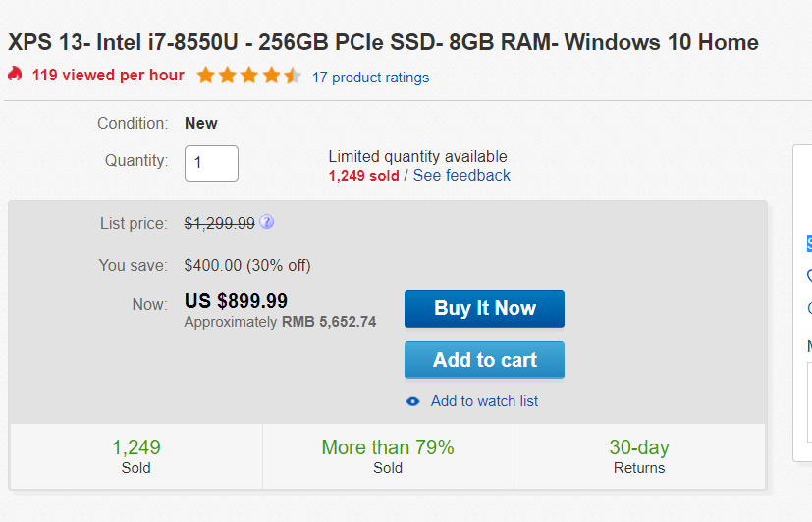Click the red flame hot-item icon
This screenshot has width=812, height=522.
(15, 74)
